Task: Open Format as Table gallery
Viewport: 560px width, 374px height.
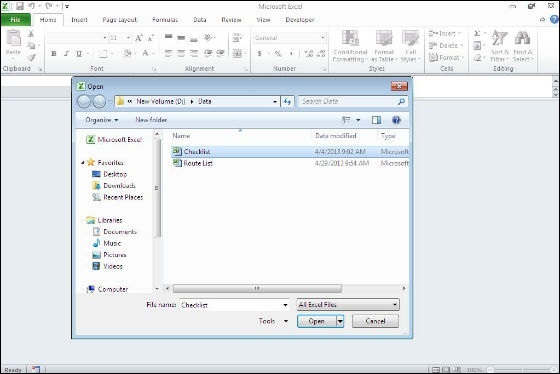Action: click(384, 46)
